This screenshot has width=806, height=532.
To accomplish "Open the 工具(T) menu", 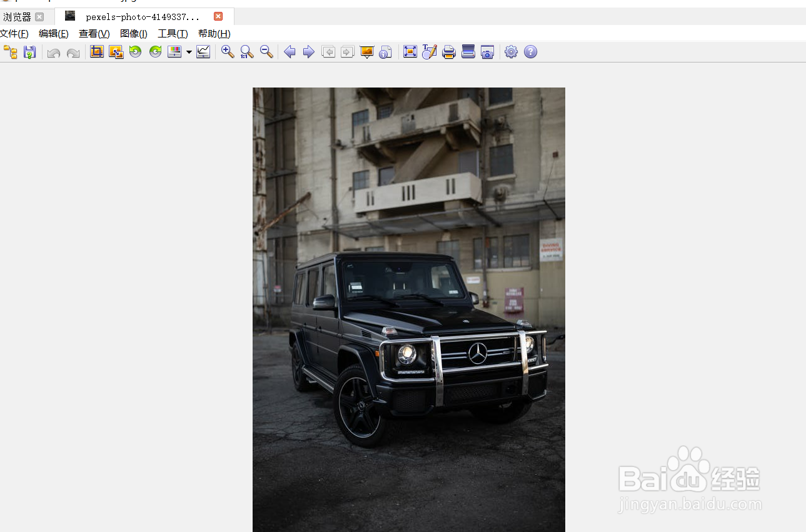I will [173, 34].
